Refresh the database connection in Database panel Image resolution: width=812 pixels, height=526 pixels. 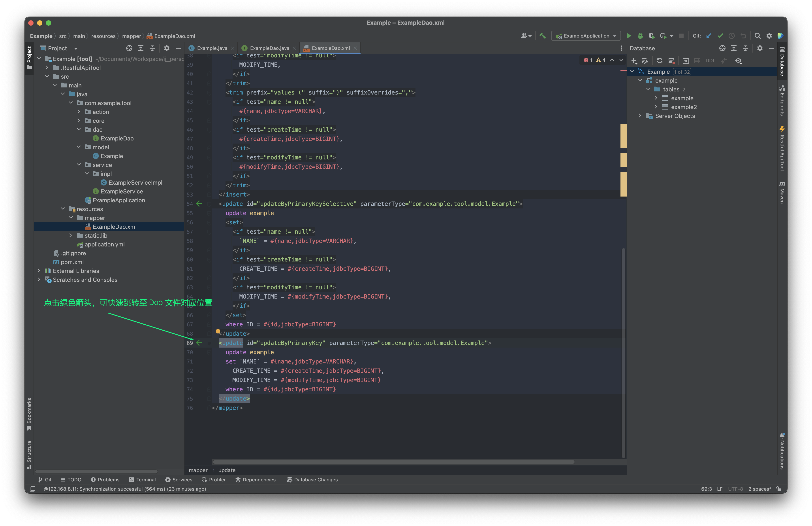[660, 61]
